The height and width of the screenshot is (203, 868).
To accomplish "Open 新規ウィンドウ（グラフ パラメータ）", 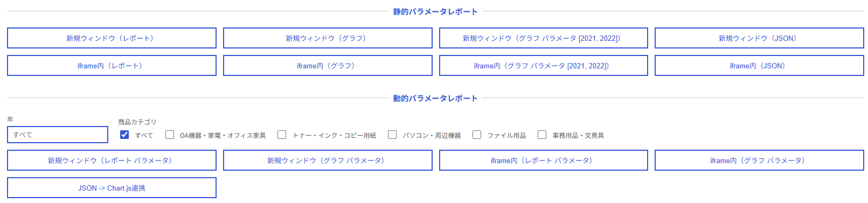I will click(x=328, y=160).
